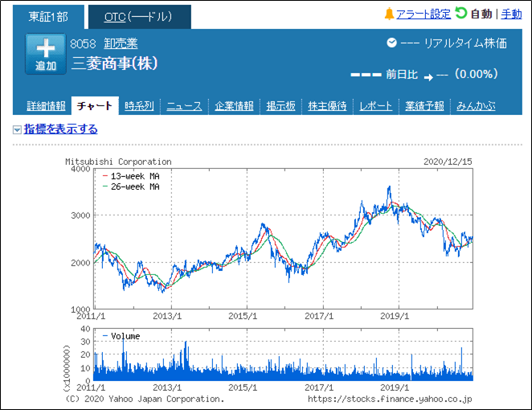Viewport: 532px width, 410px height.
Task: Open the 株主優待 tab
Action: coord(327,106)
